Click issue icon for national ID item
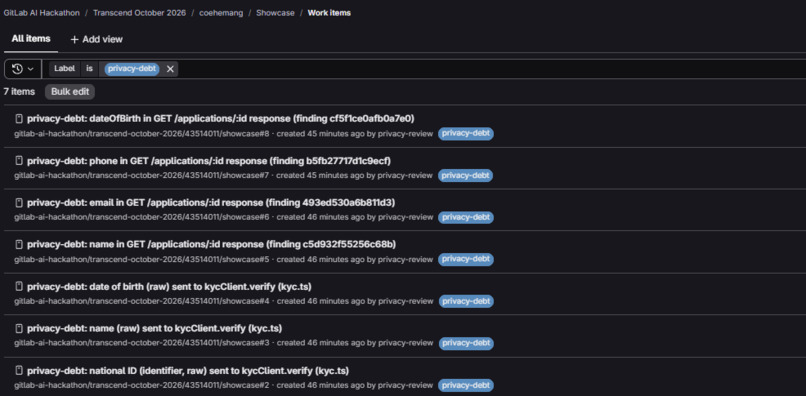 pyautogui.click(x=19, y=370)
